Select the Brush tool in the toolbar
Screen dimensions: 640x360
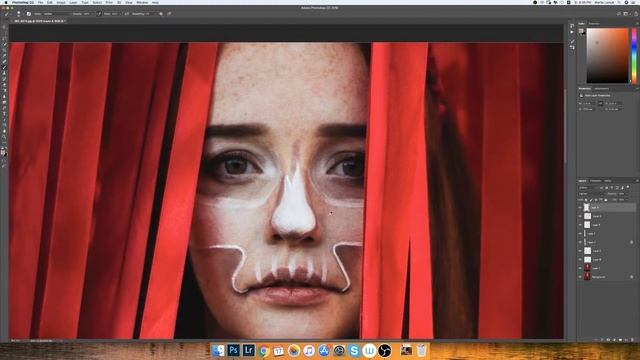[4, 67]
